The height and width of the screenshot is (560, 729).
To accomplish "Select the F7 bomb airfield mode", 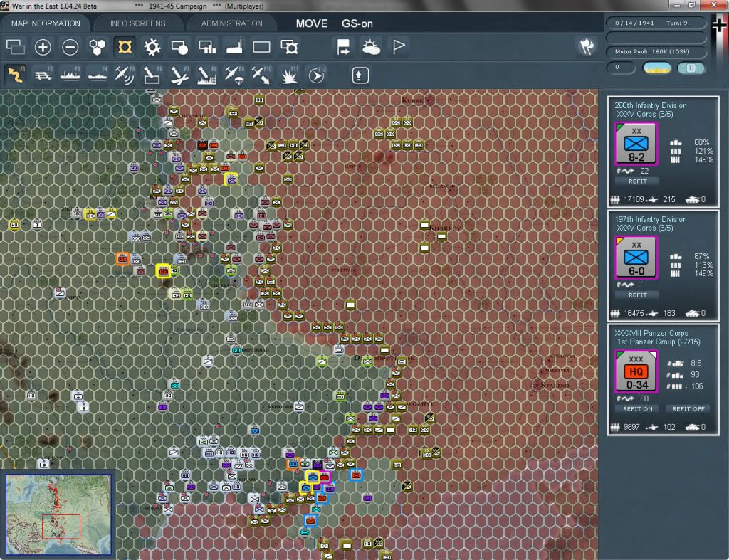I will pyautogui.click(x=179, y=75).
